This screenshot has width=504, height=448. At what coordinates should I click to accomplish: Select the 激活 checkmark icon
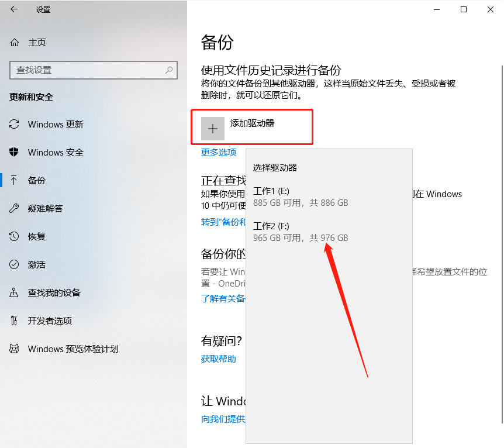(x=12, y=264)
